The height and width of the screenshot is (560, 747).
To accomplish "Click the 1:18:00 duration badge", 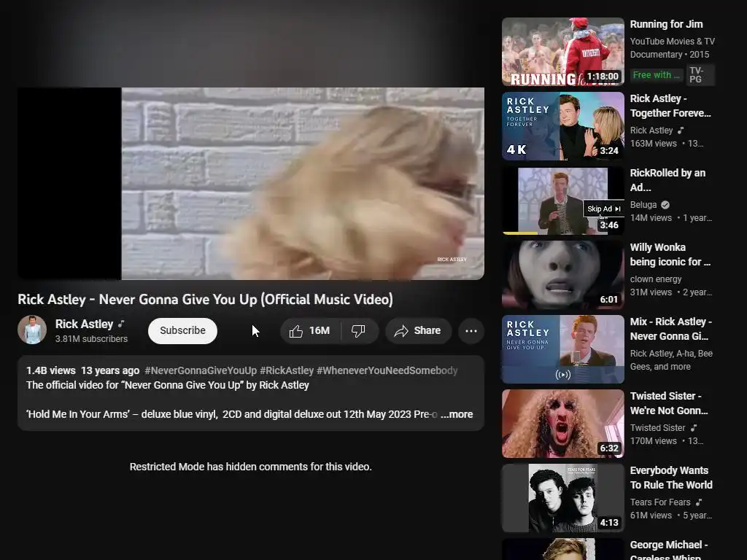I will [603, 76].
